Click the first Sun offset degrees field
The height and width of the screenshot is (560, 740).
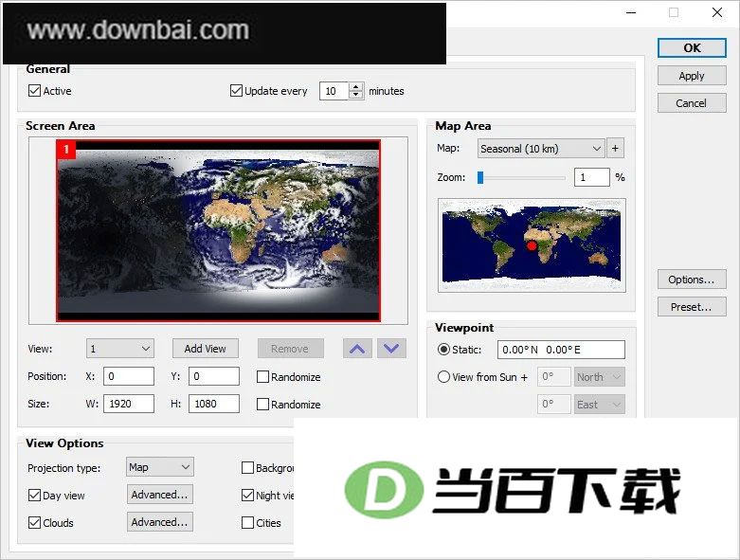tap(554, 377)
